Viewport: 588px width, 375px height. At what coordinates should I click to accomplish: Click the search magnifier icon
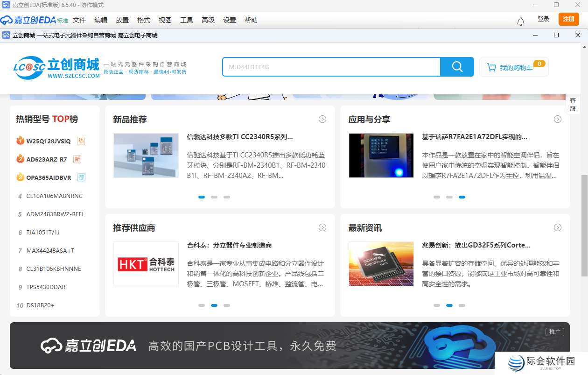coord(456,67)
